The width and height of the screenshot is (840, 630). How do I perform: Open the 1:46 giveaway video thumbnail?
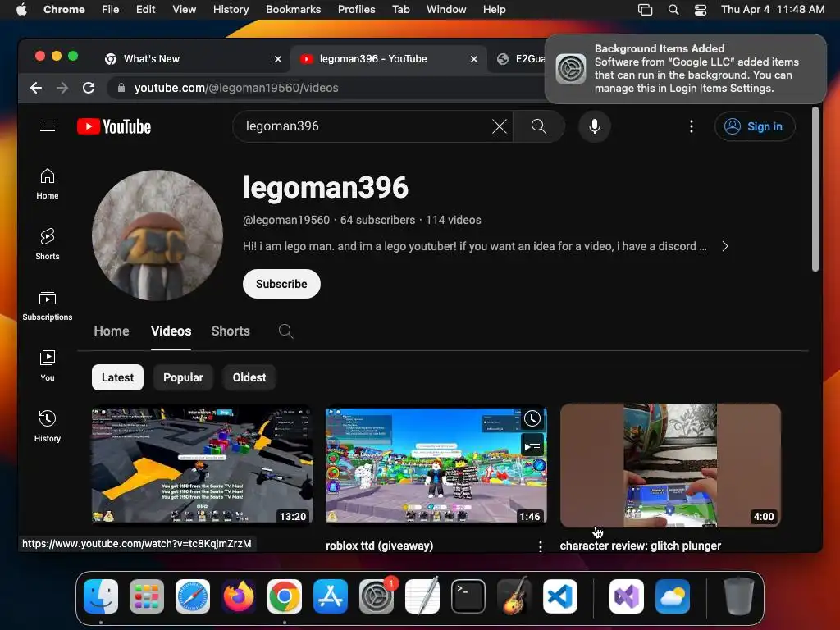click(436, 465)
